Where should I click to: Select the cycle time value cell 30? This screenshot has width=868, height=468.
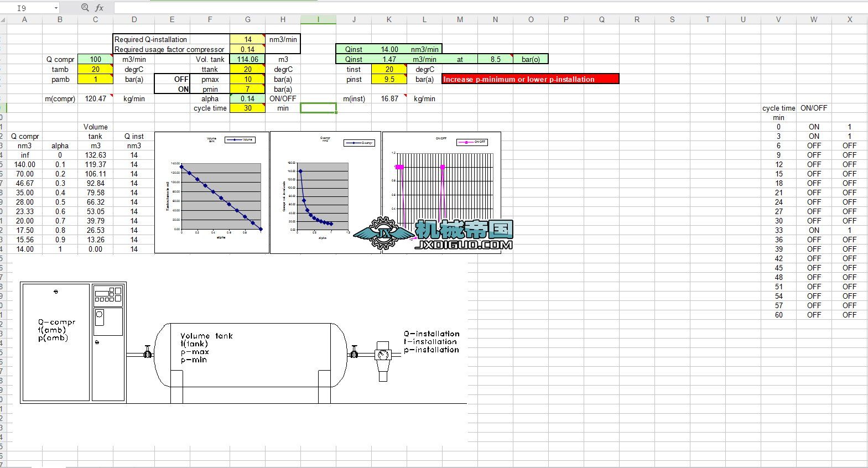pyautogui.click(x=247, y=108)
